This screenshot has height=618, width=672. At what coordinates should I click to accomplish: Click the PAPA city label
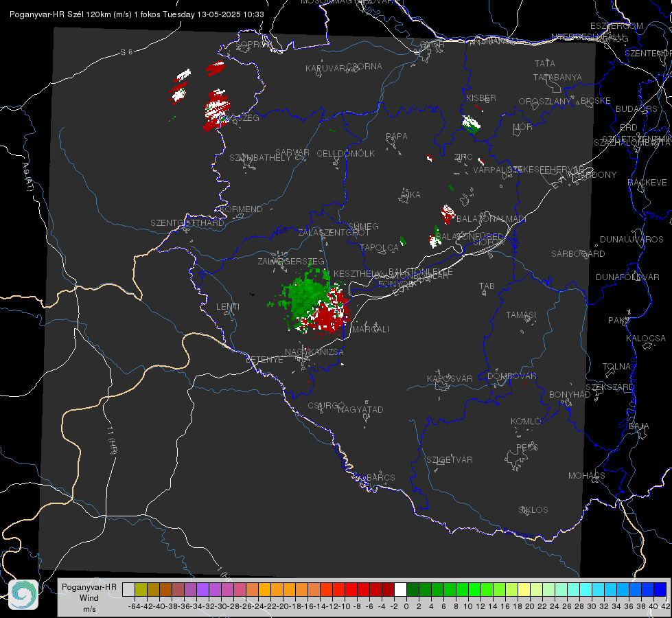[x=397, y=137]
